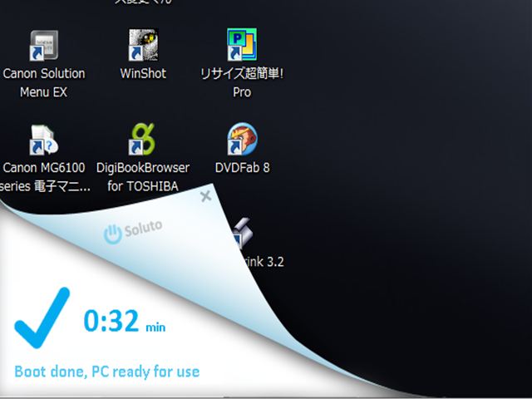Select the 'for TOSHIBA' label line
The width and height of the screenshot is (532, 399).
coord(143,186)
